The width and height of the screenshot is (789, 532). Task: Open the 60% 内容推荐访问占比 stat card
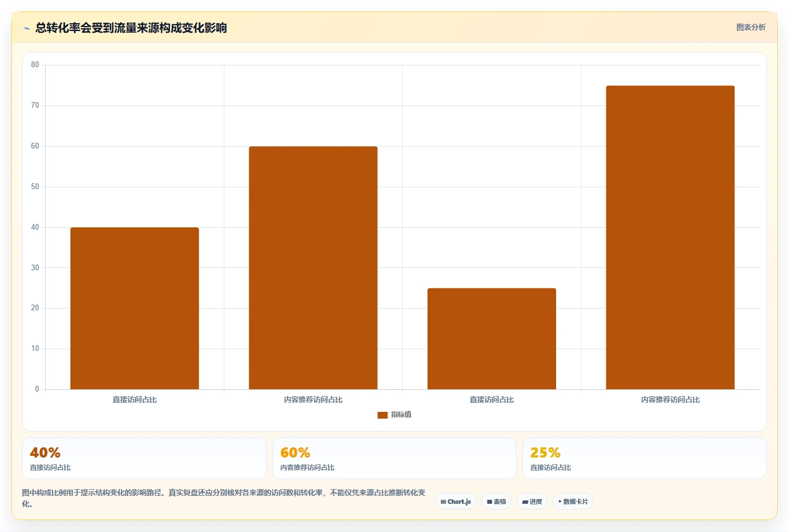coord(394,458)
